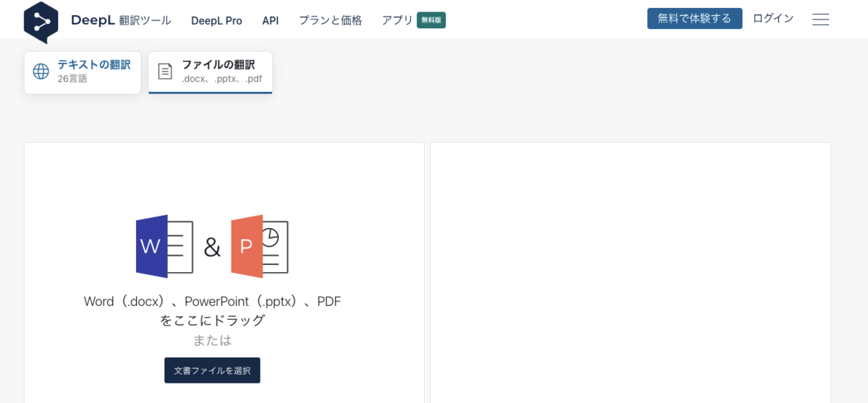The image size is (868, 403).
Task: Click the document icon in file translation tab
Action: tap(166, 72)
